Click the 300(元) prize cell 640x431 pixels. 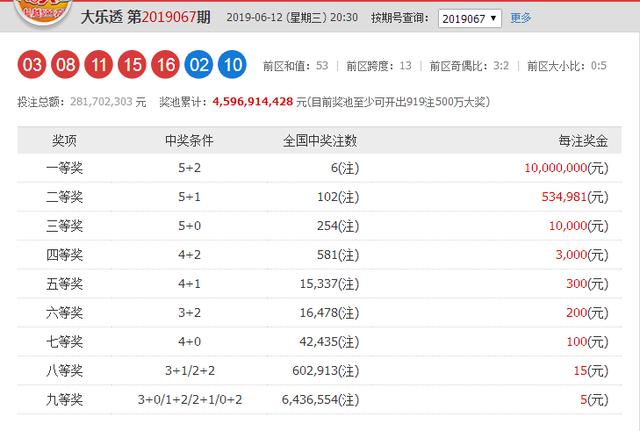[587, 284]
